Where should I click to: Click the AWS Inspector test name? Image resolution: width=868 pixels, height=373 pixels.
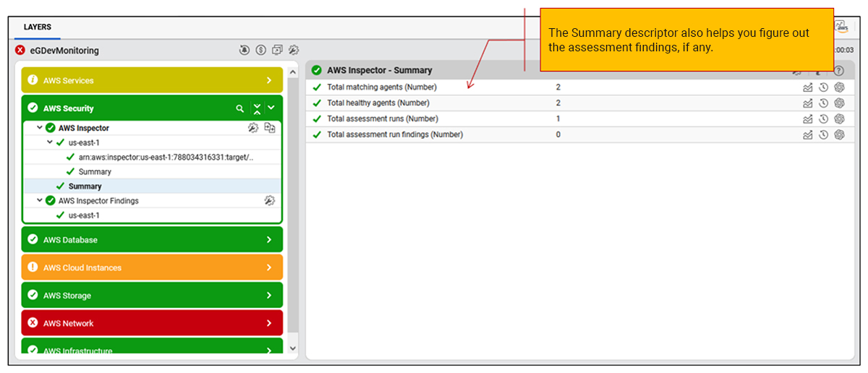(84, 128)
